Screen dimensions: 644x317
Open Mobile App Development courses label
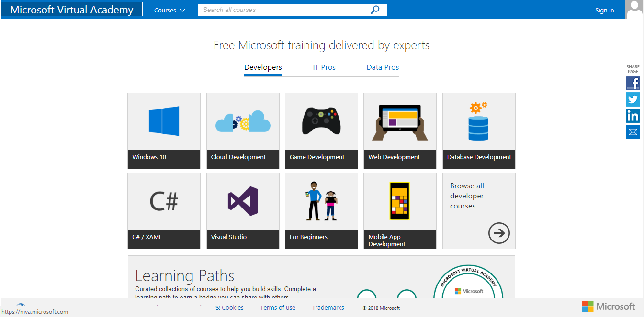(x=387, y=240)
